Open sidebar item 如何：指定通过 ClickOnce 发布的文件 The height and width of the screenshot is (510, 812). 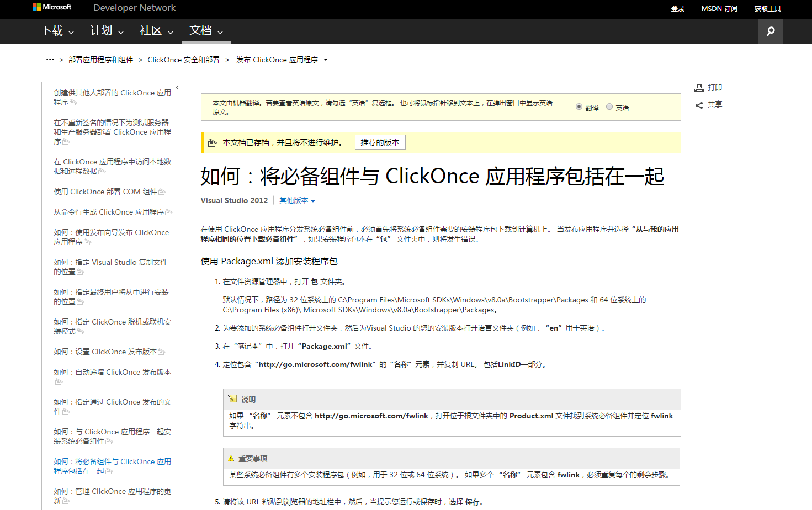(x=112, y=407)
